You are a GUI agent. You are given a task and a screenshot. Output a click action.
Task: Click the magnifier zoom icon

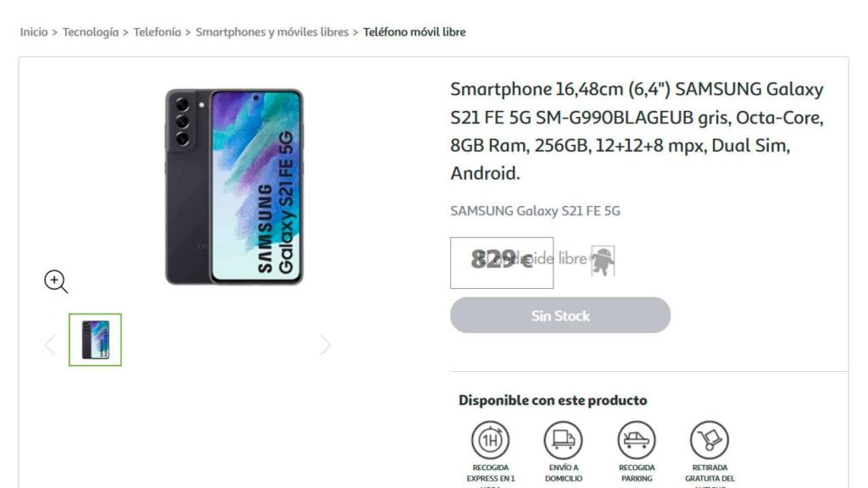point(56,281)
